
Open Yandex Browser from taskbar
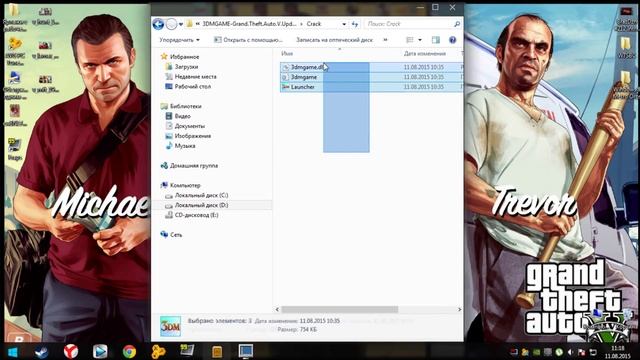[71, 351]
